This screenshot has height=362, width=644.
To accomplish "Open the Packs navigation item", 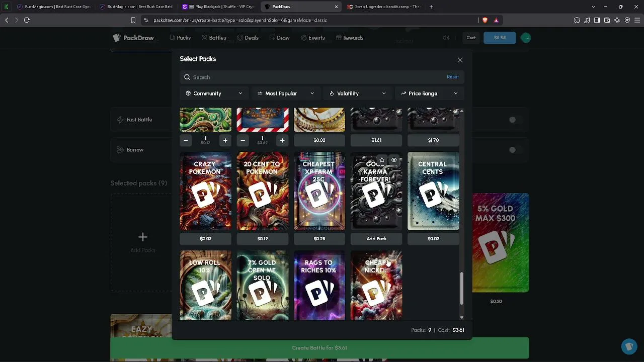I will click(180, 38).
